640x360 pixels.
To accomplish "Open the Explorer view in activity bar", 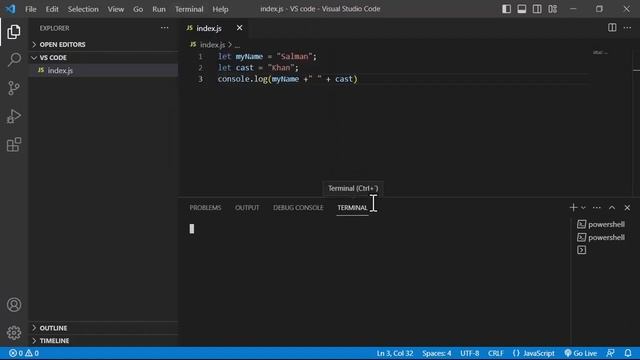I will 14,32.
